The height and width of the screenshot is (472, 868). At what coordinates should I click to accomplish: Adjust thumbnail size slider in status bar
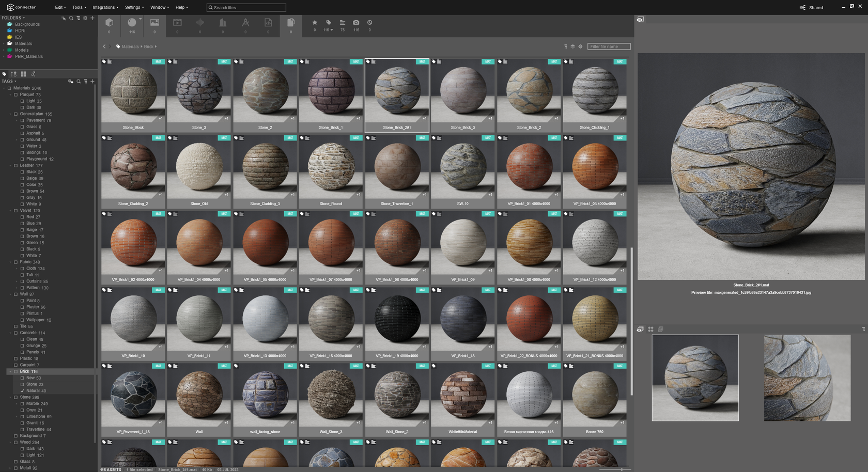coord(621,469)
